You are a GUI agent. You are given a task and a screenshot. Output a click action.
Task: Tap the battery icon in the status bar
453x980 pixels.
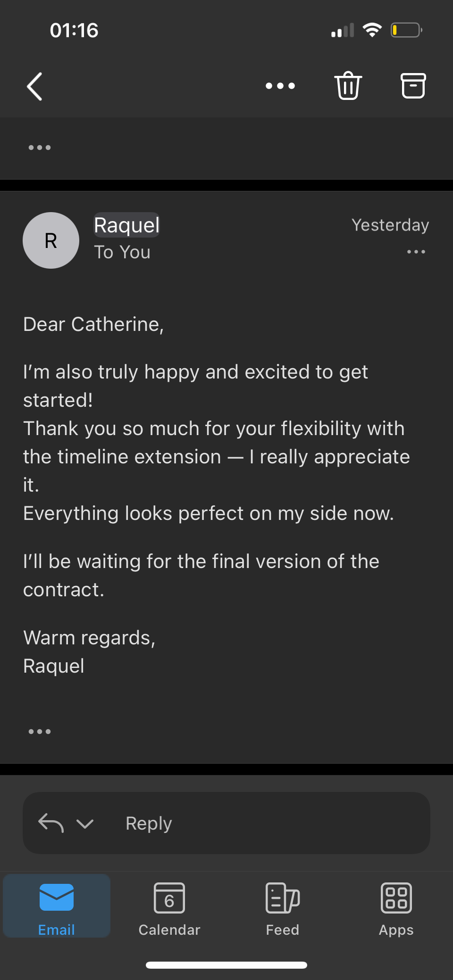point(406,30)
